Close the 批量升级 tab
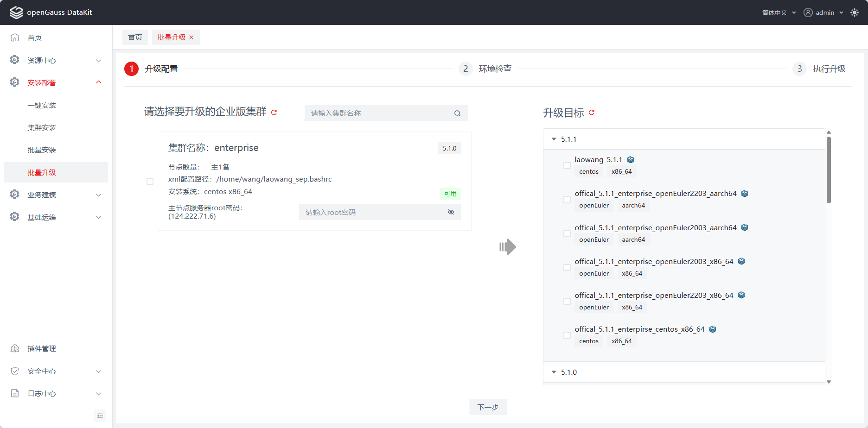This screenshot has width=868, height=428. pos(191,38)
